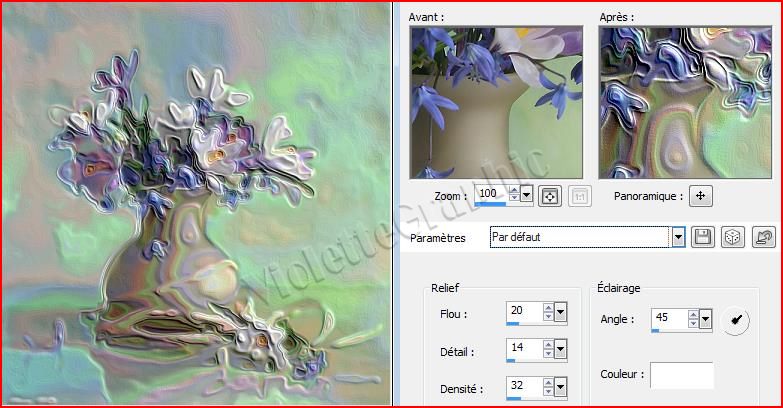The width and height of the screenshot is (783, 408).
Task: Expand the Détail slider dropdown
Action: pyautogui.click(x=561, y=351)
